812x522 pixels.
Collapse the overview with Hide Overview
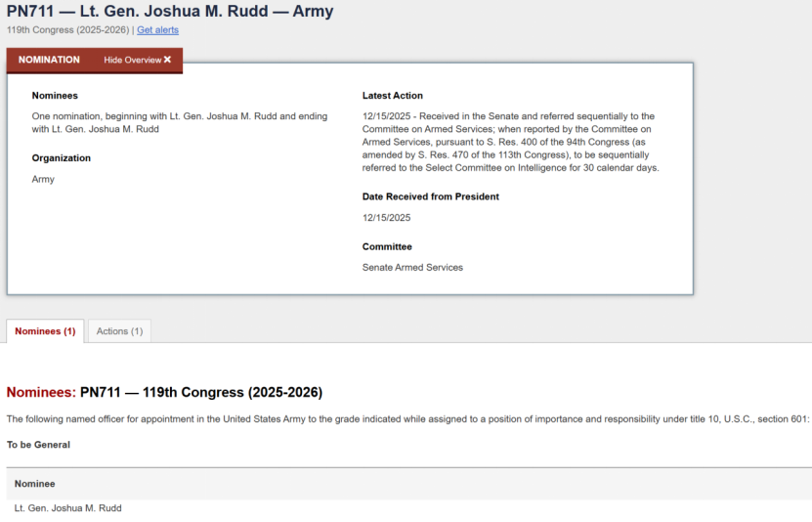[133, 60]
